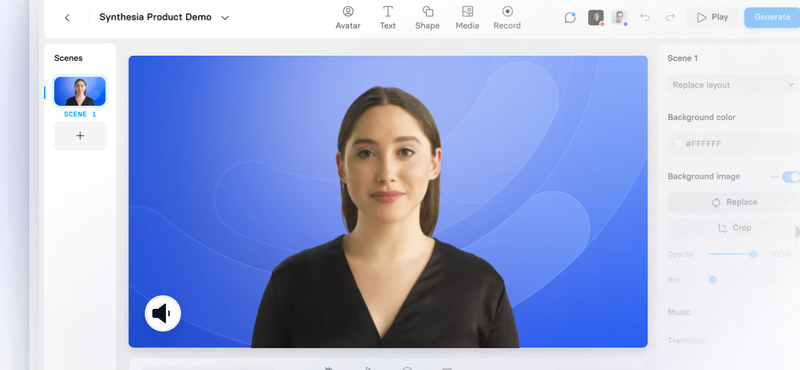Open the Shape tool
Screen dimensions: 800x370
coord(427,18)
